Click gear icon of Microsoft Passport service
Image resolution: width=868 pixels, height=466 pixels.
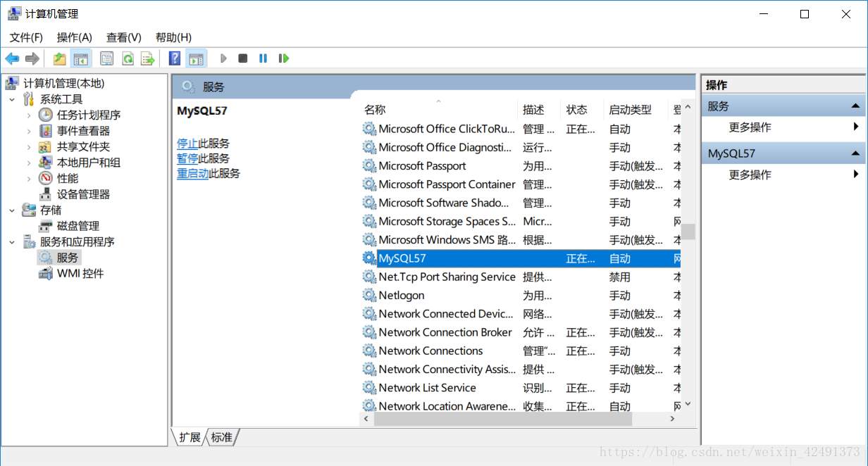(369, 166)
